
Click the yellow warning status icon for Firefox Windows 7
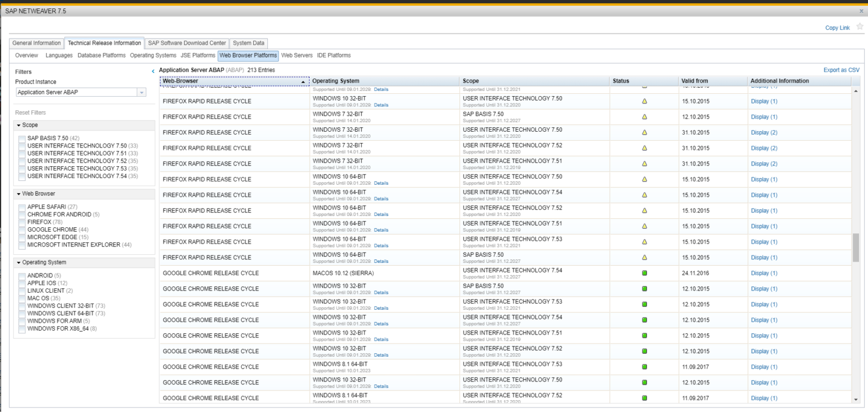click(643, 117)
